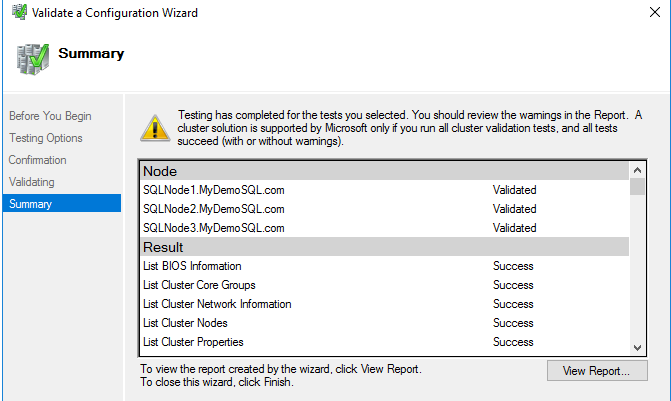This screenshot has height=401, width=671.
Task: Select the SQLNode1.MyDemoSQL.com row
Action: [214, 190]
